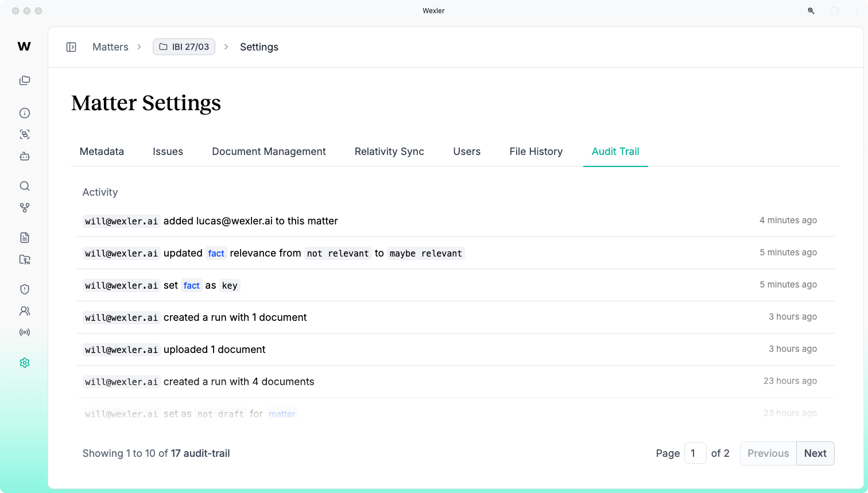The width and height of the screenshot is (868, 493).
Task: Open the info circle icon in sidebar
Action: [25, 113]
